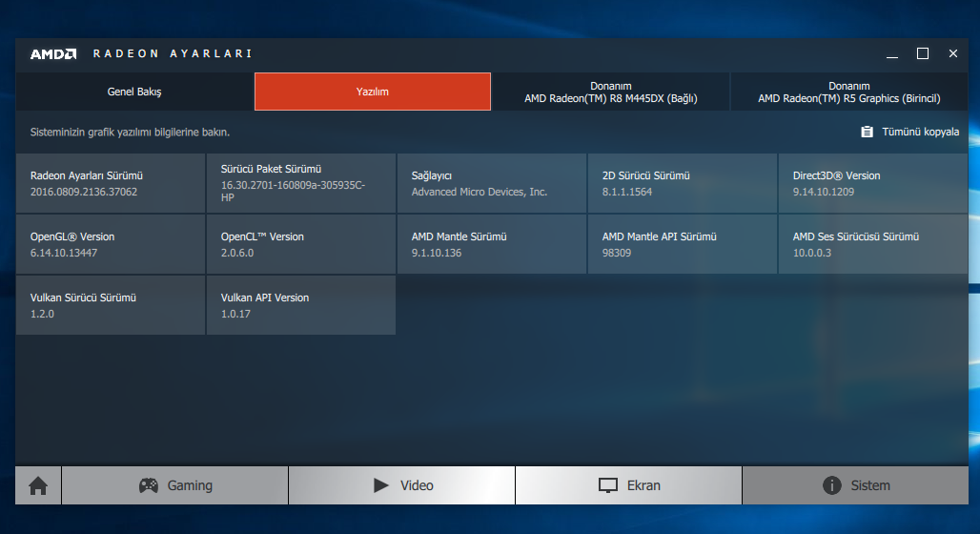Select the Sağlayıcı Advanced Micro Devices tile
This screenshot has width=980, height=534.
tap(492, 183)
